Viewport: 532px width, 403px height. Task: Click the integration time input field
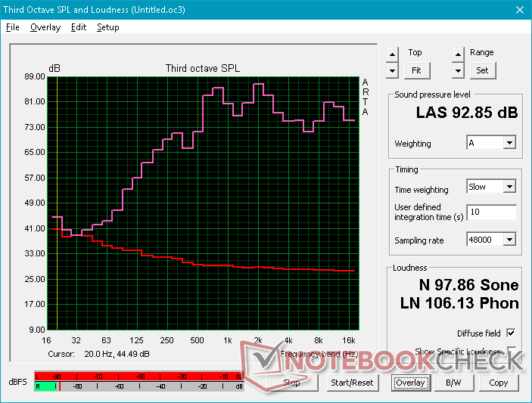(491, 212)
